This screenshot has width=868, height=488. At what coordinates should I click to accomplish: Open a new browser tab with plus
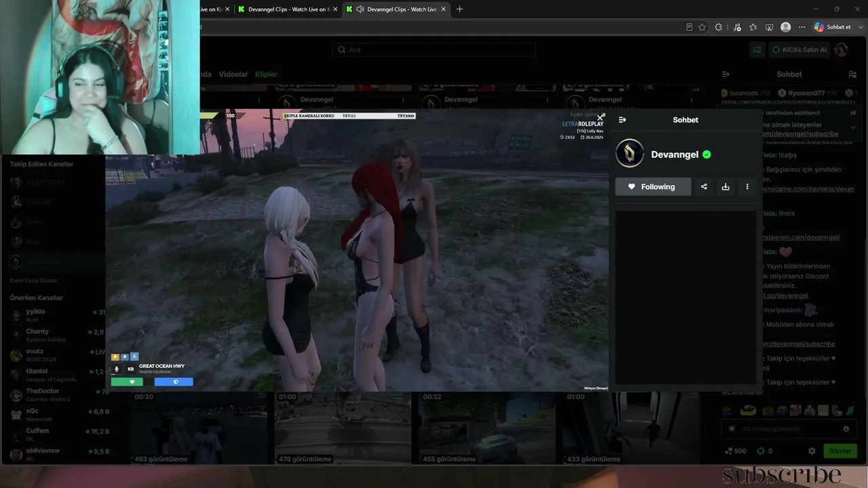pos(460,9)
